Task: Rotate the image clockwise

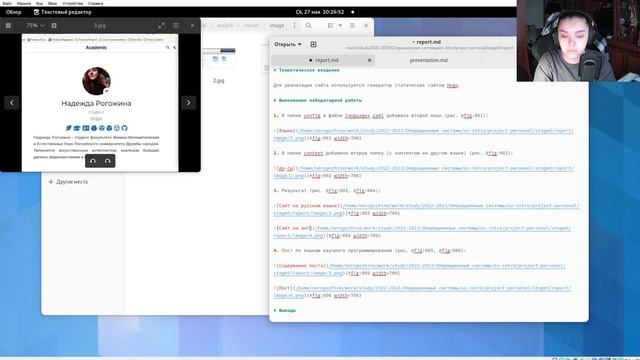Action: 107,161
